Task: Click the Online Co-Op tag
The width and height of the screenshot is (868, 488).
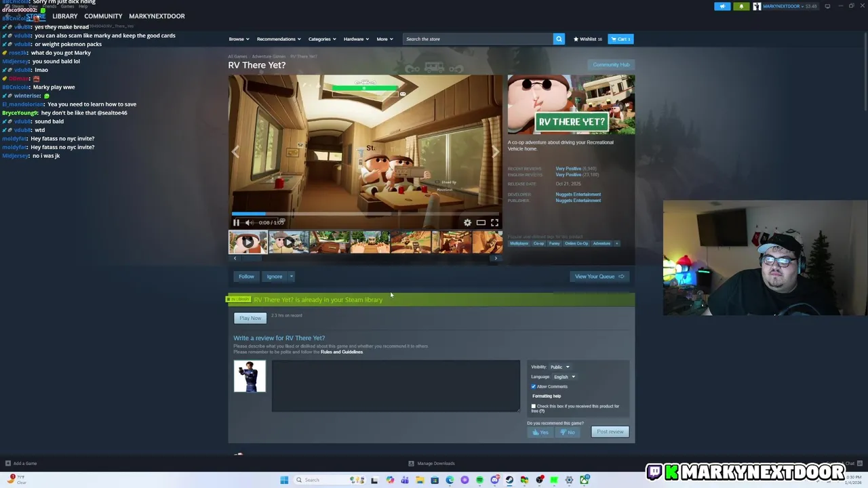Action: 576,243
